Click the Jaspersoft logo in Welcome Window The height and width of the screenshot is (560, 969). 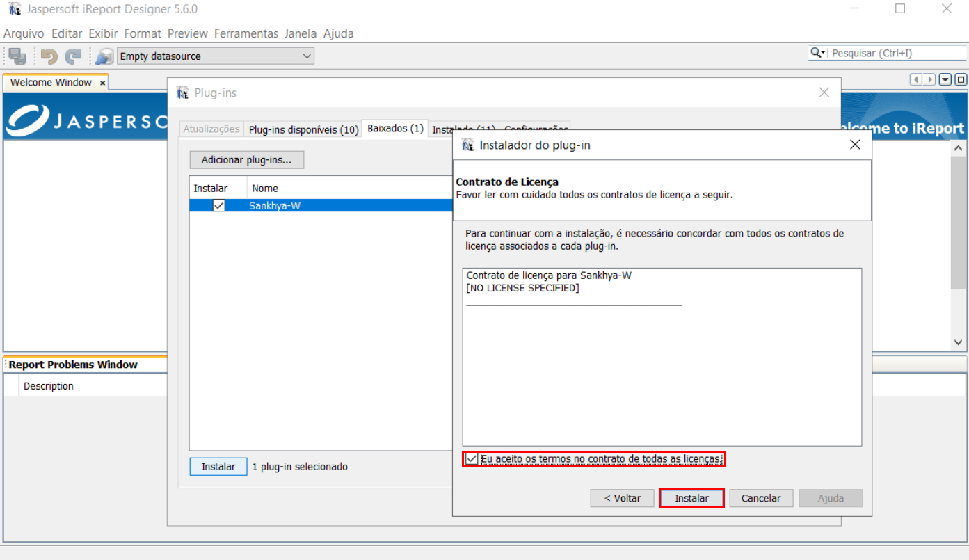tap(87, 120)
